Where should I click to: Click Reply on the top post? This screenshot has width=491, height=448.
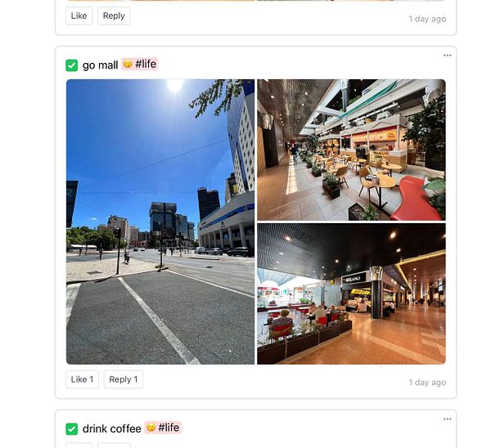click(114, 16)
